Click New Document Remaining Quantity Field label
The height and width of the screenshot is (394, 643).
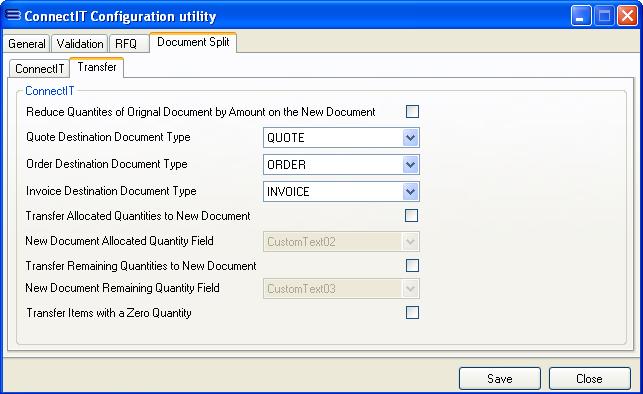point(122,288)
